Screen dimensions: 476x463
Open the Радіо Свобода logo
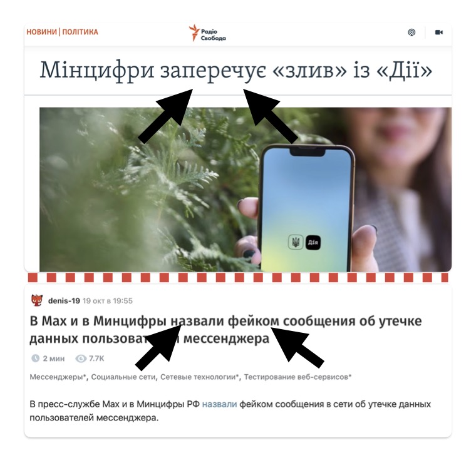click(207, 33)
